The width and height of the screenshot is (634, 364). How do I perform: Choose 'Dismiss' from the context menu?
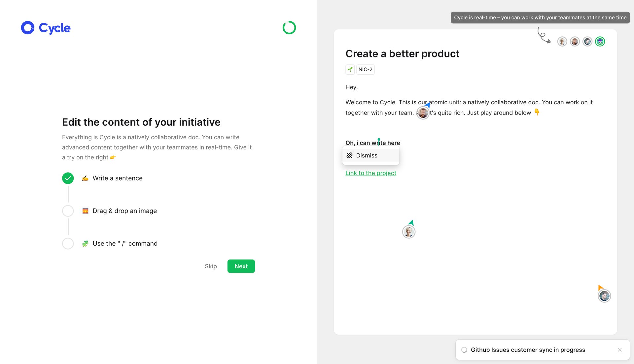tap(367, 155)
